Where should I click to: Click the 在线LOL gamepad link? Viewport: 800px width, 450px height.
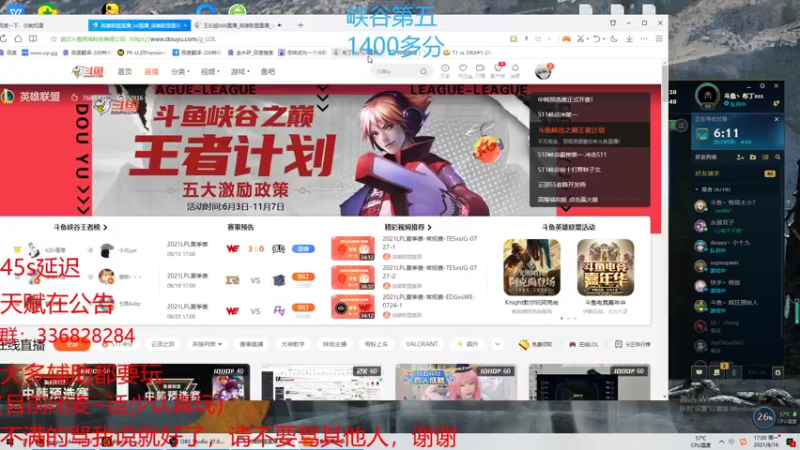(x=584, y=344)
